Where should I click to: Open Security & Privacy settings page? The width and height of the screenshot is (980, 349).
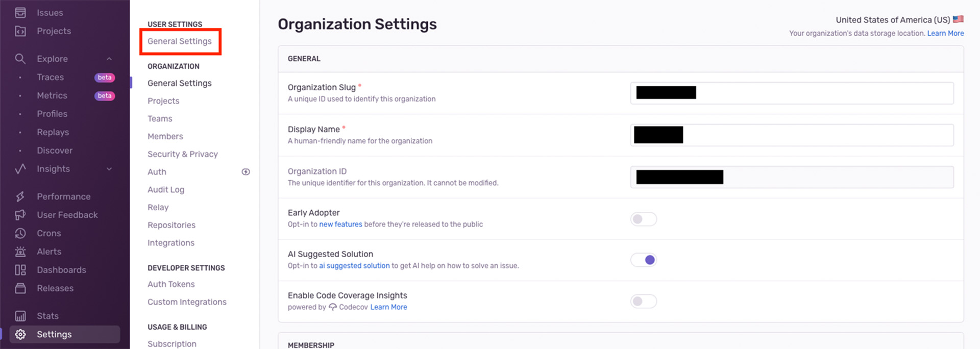182,154
